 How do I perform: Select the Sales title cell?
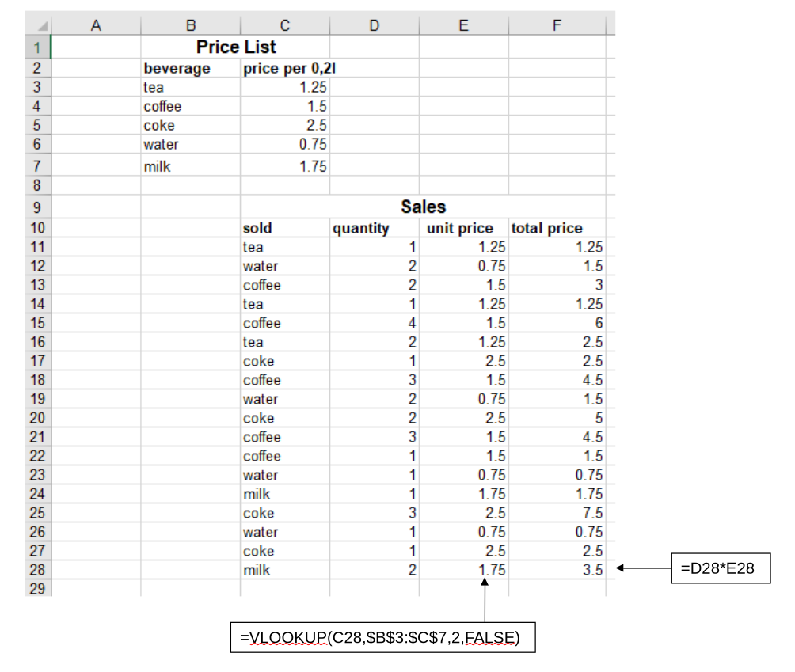423,207
